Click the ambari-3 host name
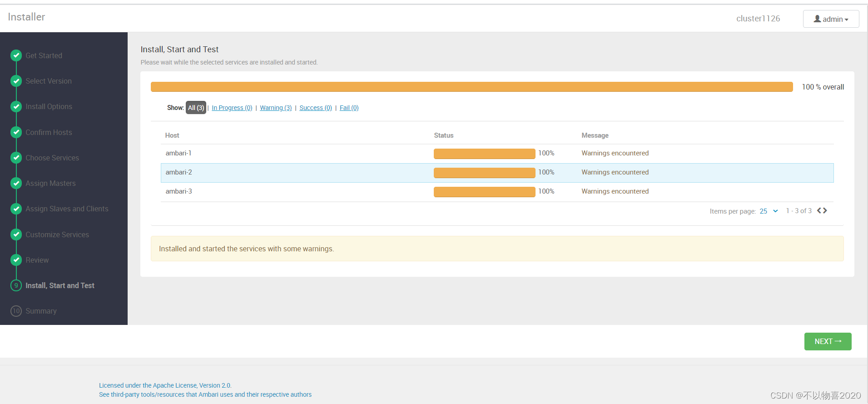 (179, 191)
